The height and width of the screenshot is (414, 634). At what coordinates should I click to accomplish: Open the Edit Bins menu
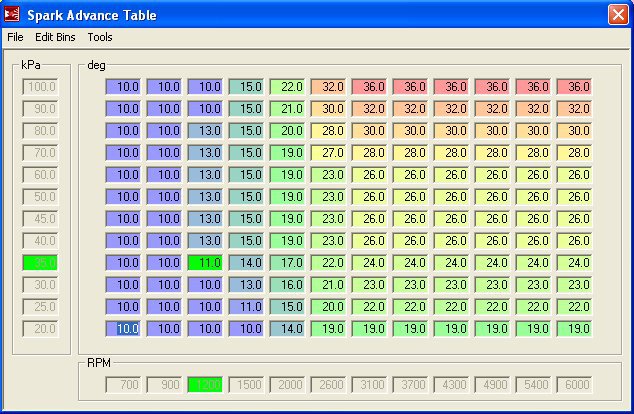[x=55, y=37]
